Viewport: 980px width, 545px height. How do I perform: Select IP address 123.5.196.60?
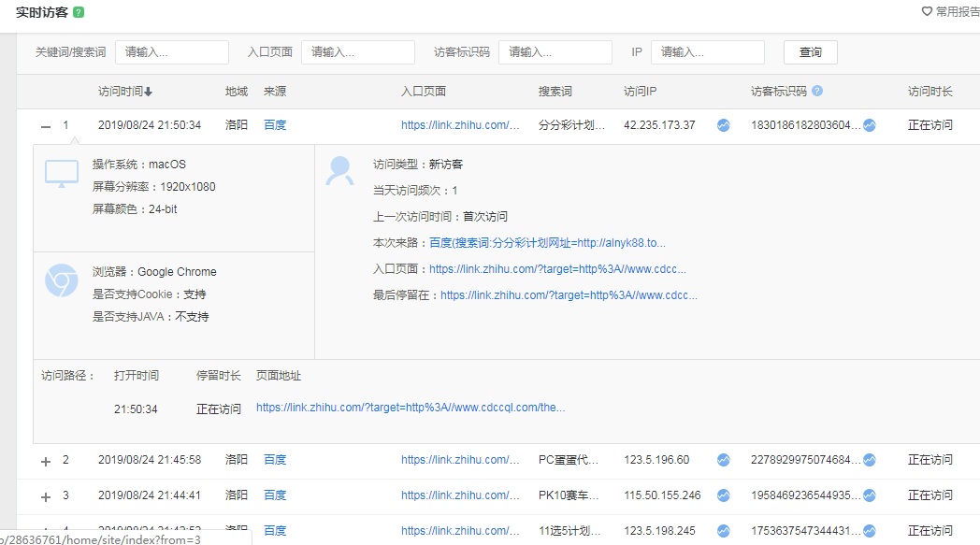656,460
